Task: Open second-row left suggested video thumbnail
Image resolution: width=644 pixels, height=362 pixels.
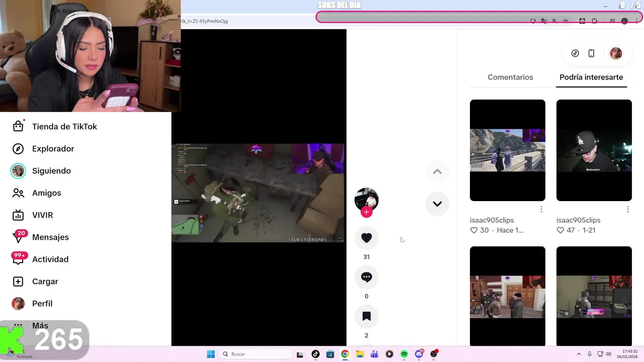Action: pos(508,296)
